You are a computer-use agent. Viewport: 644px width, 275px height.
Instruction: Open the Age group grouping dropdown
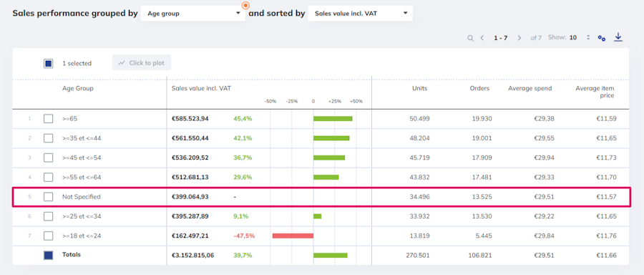tap(193, 14)
